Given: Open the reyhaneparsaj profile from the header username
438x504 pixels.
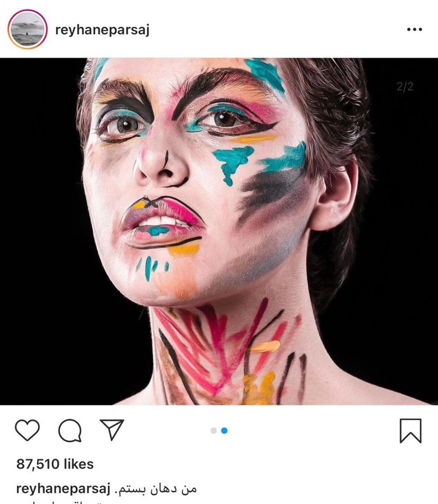Looking at the screenshot, I should point(102,30).
